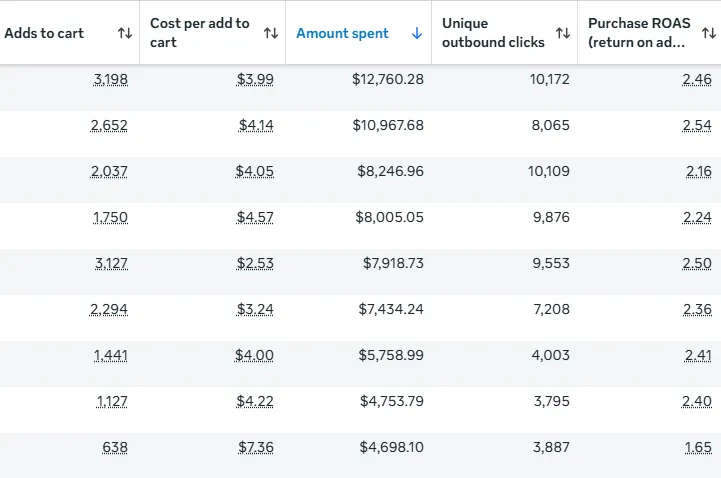Click unique outbound clicks 4,003

click(x=551, y=355)
